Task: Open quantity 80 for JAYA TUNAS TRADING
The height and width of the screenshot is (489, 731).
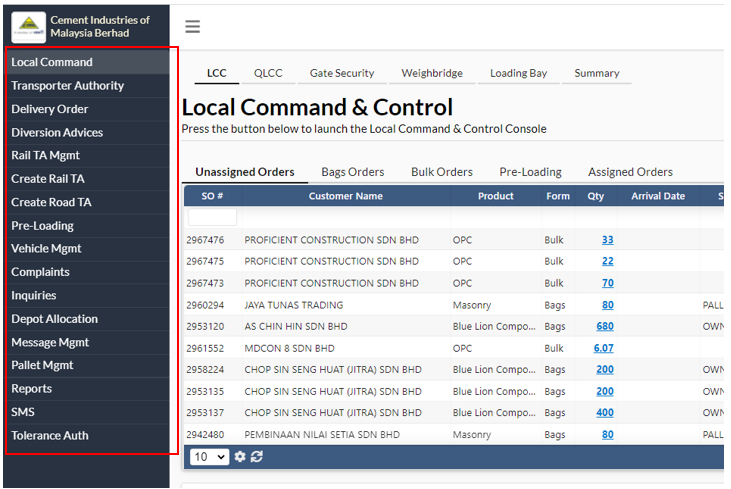Action: pyautogui.click(x=607, y=305)
